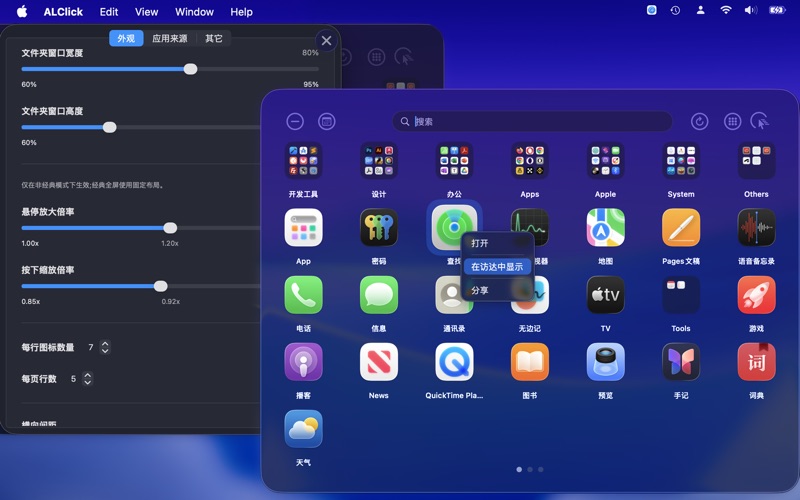The height and width of the screenshot is (500, 800).
Task: Open the System folder
Action: pyautogui.click(x=681, y=161)
